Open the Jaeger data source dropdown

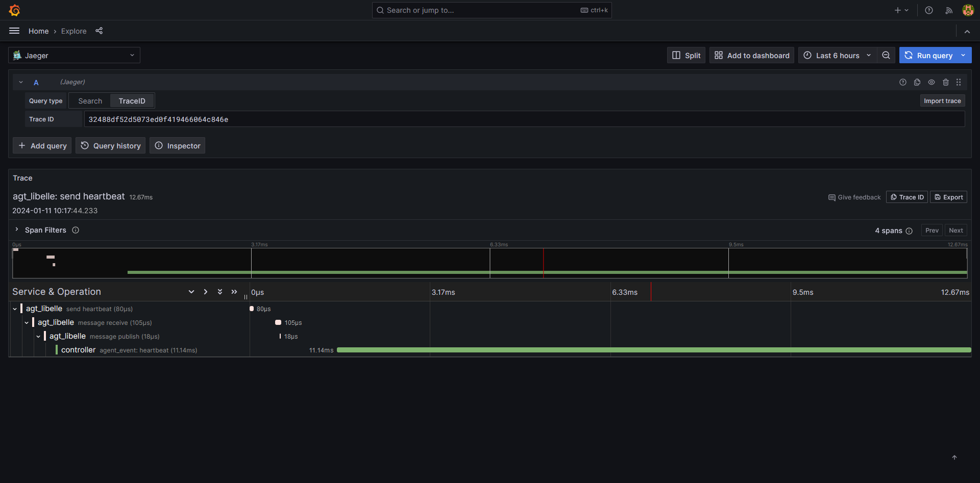pos(75,56)
